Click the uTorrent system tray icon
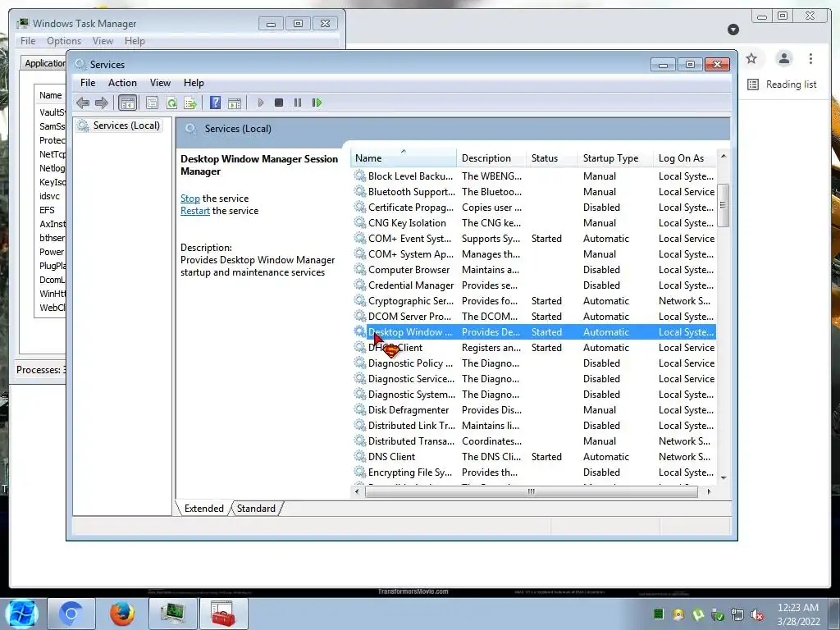Viewport: 840px width, 630px height. click(697, 614)
